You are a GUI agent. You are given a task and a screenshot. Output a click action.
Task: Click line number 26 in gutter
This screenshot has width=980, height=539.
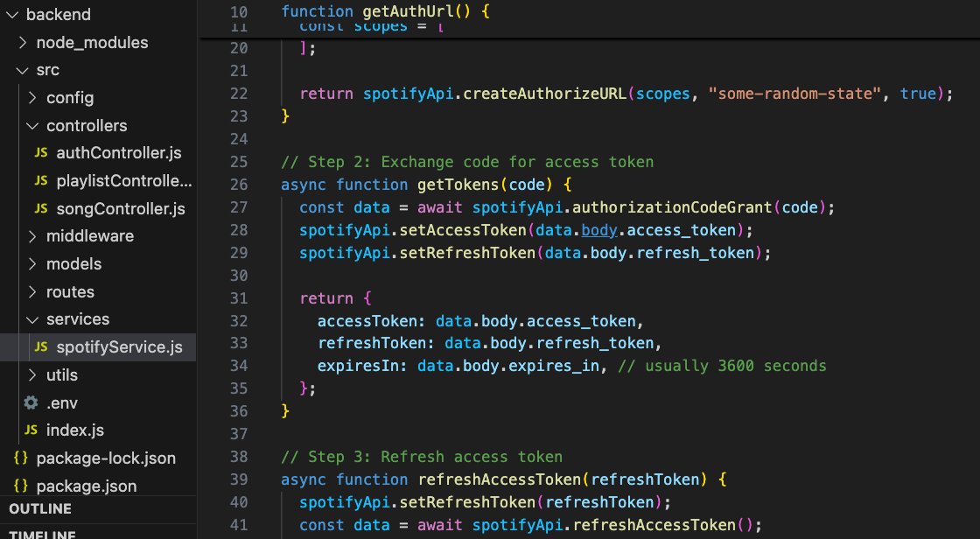pos(239,185)
